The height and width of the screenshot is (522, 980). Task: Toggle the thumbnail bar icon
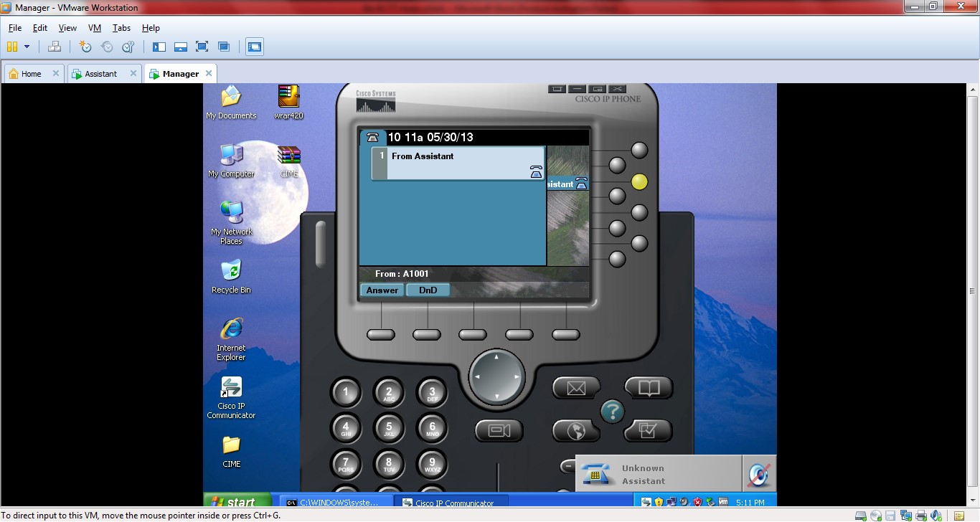click(181, 47)
